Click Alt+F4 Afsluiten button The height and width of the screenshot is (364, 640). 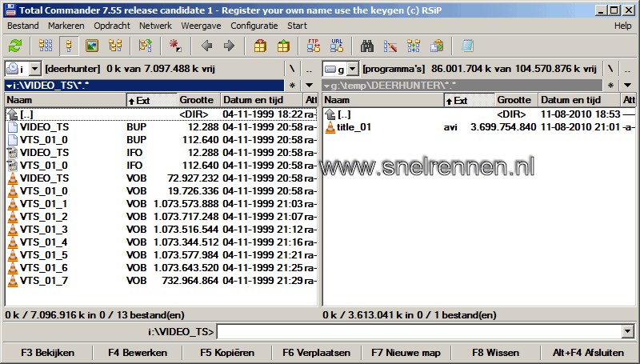click(x=588, y=353)
